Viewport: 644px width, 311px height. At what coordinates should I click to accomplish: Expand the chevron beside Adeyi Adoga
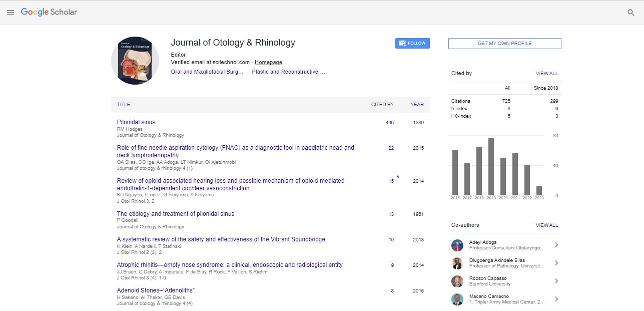click(556, 245)
